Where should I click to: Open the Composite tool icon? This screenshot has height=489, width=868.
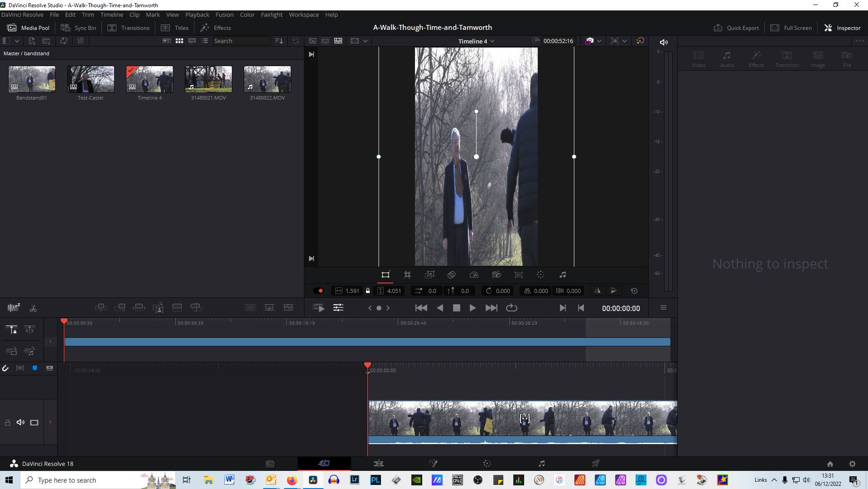pyautogui.click(x=451, y=275)
